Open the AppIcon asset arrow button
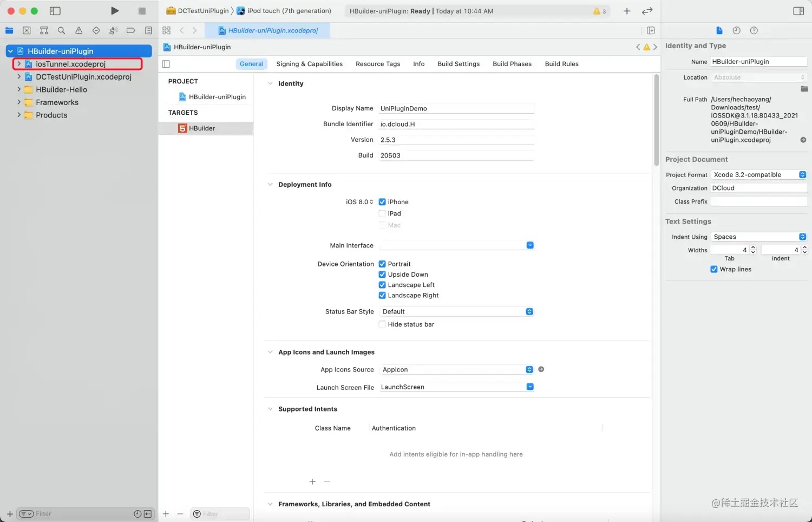The width and height of the screenshot is (812, 522). tap(541, 369)
